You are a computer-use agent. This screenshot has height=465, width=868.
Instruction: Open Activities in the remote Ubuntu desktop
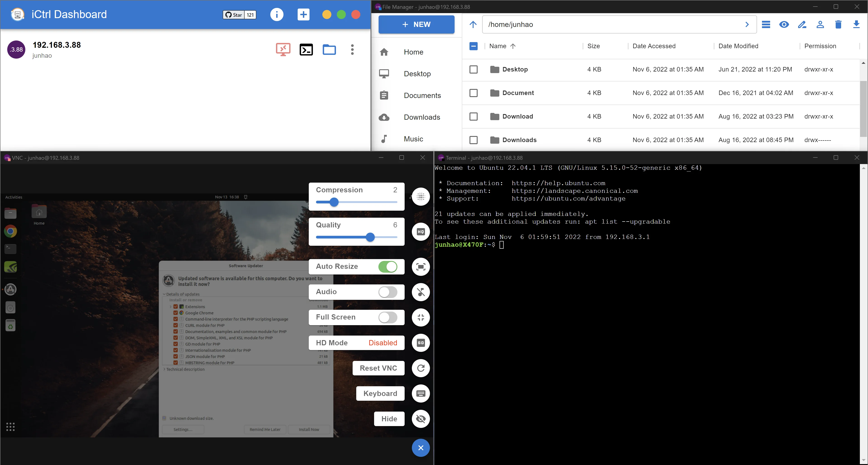point(13,197)
